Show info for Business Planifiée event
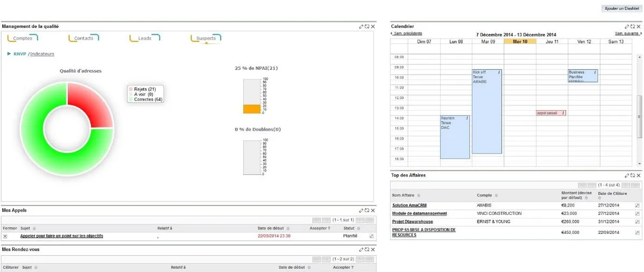The height and width of the screenshot is (272, 644). click(x=595, y=72)
